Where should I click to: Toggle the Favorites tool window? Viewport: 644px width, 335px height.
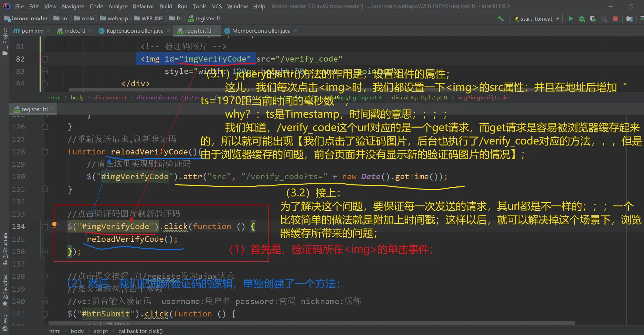(5, 290)
